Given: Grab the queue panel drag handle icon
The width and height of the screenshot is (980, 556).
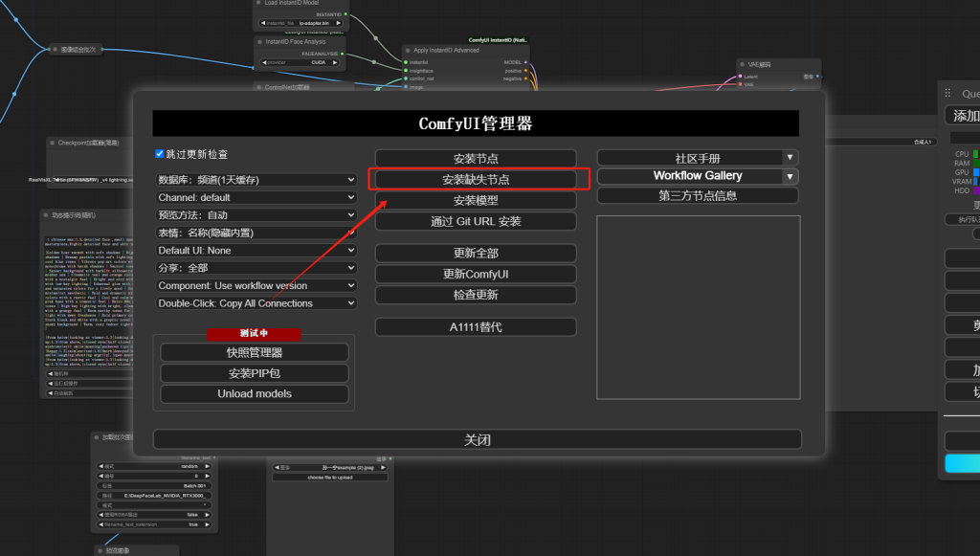Looking at the screenshot, I should click(x=947, y=93).
